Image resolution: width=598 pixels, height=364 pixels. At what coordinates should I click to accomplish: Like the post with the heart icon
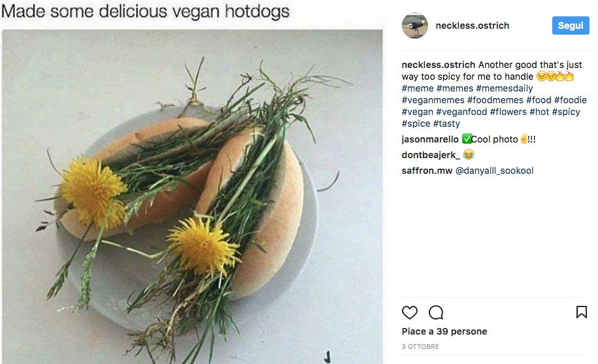coord(410,312)
